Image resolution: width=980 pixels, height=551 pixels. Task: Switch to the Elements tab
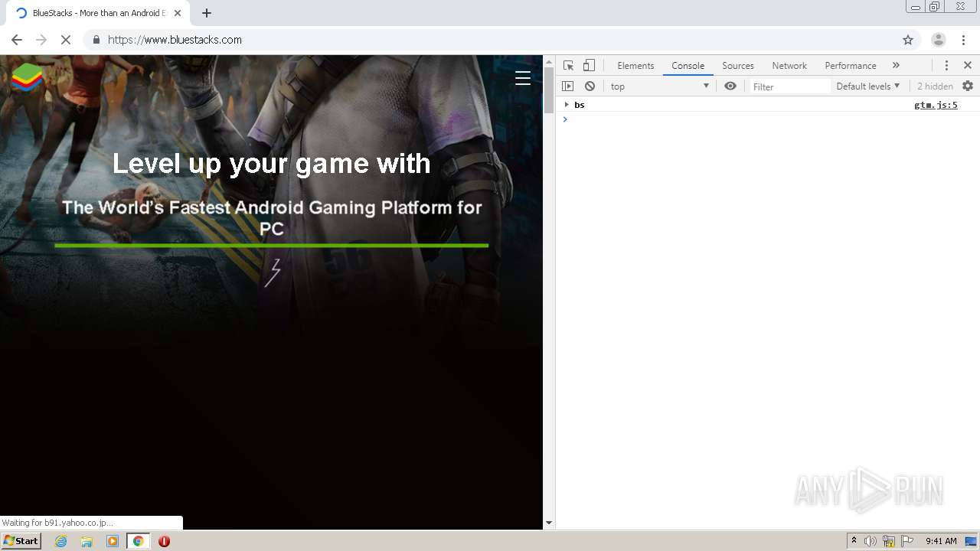(x=635, y=66)
